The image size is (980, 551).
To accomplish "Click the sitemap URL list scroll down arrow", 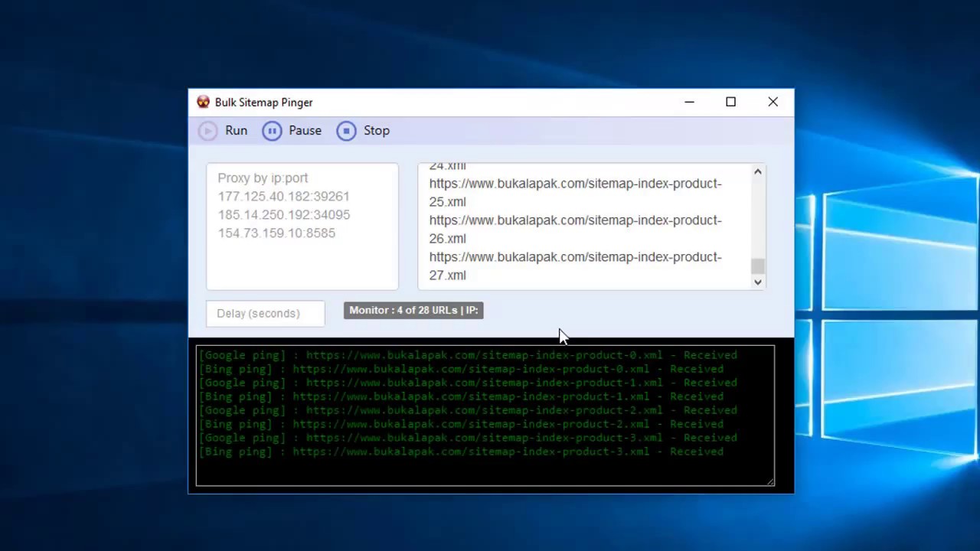I will 757,282.
